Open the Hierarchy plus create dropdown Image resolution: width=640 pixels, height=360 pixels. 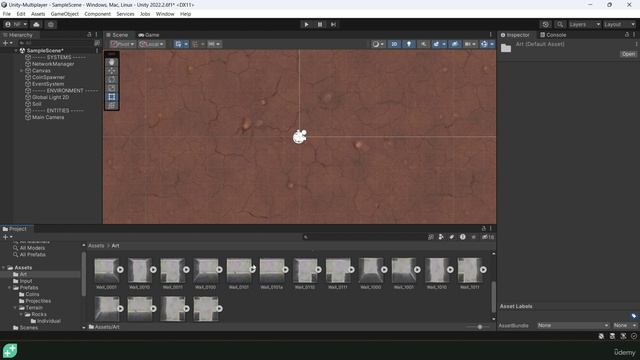point(7,42)
